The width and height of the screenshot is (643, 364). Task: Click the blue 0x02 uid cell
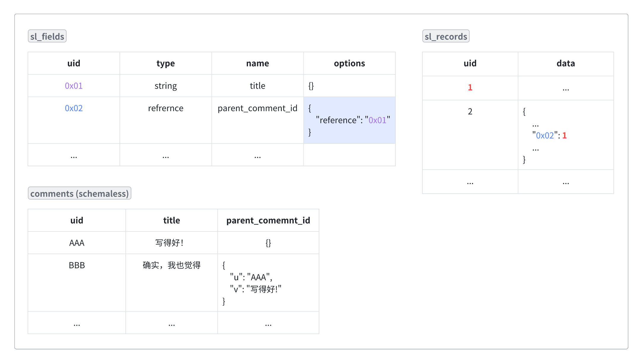pyautogui.click(x=74, y=108)
